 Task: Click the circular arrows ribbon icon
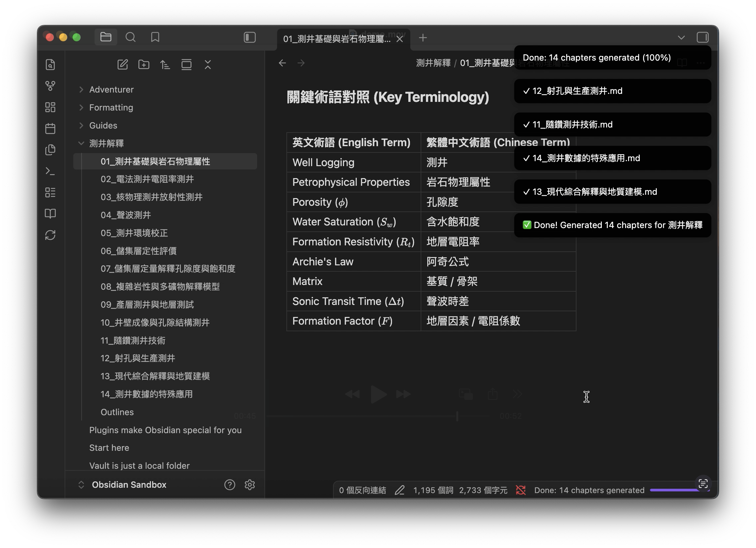pos(50,235)
